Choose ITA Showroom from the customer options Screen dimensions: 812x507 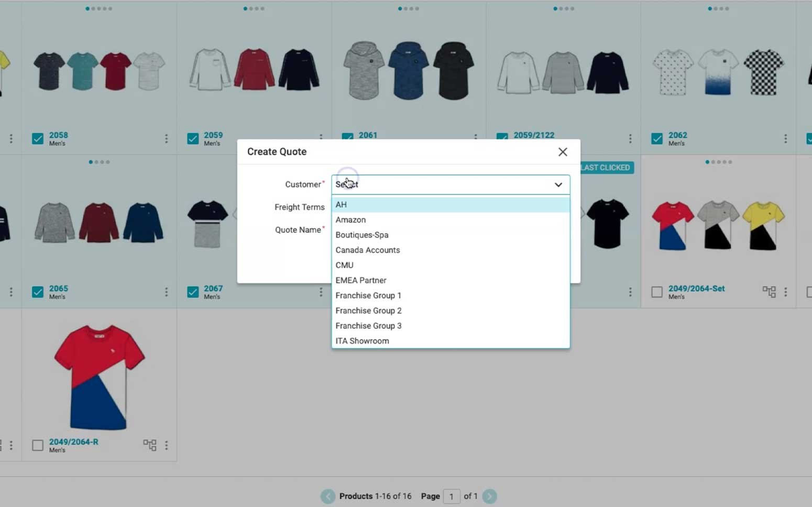(x=362, y=340)
